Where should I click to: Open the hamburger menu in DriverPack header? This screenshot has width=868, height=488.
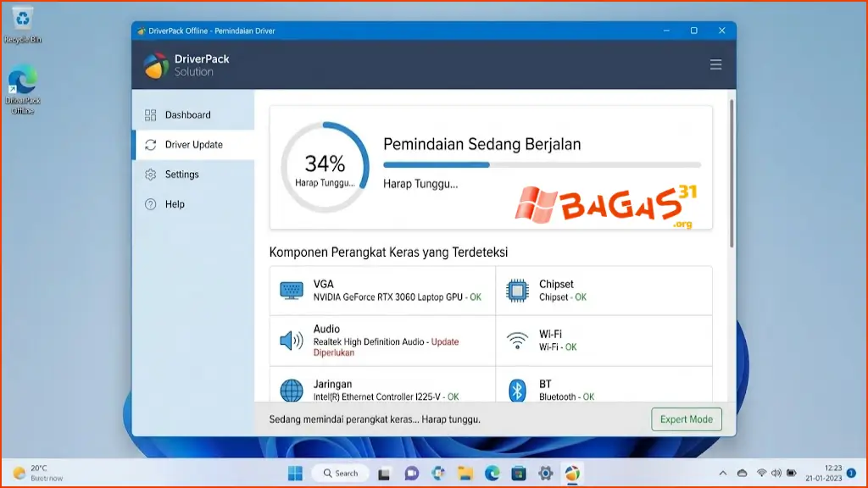pos(715,64)
